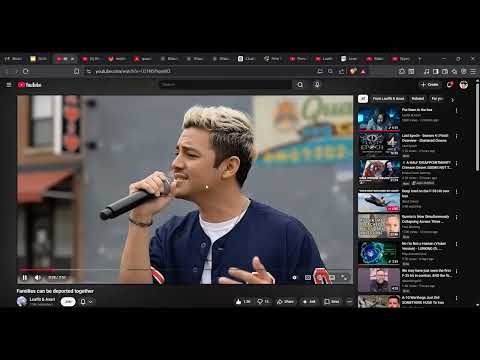Toggle theater mode in the player

[x=332, y=277]
